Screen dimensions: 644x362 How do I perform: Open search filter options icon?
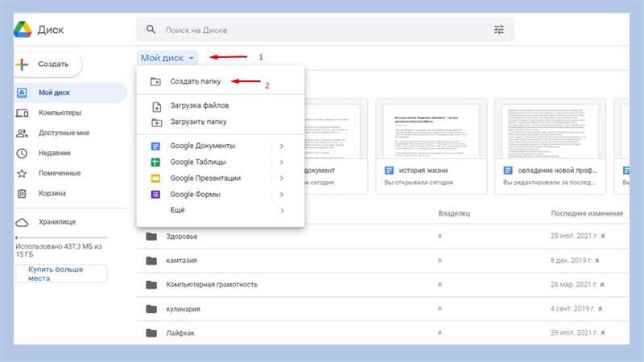coord(498,30)
